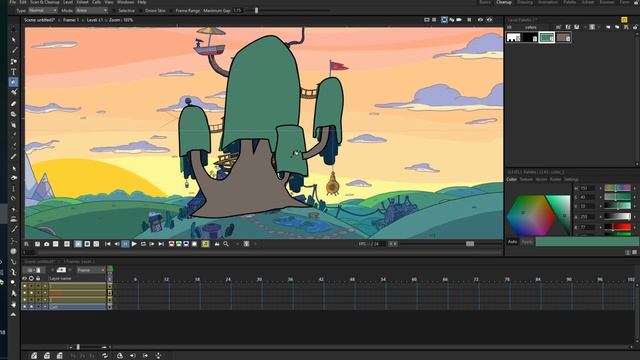Click the last icon in bottom bar

coord(158,356)
